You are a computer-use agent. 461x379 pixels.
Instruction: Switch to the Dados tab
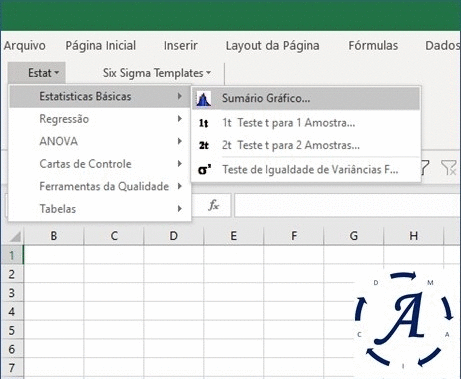tap(442, 46)
